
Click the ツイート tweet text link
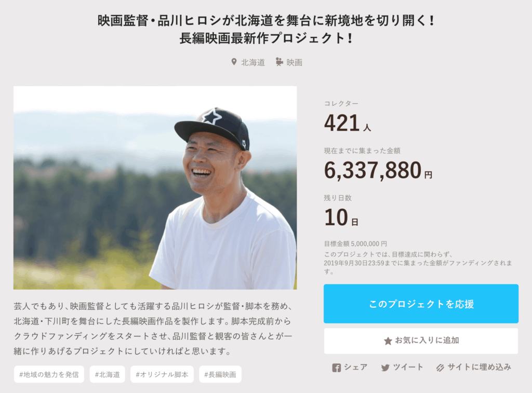408,367
